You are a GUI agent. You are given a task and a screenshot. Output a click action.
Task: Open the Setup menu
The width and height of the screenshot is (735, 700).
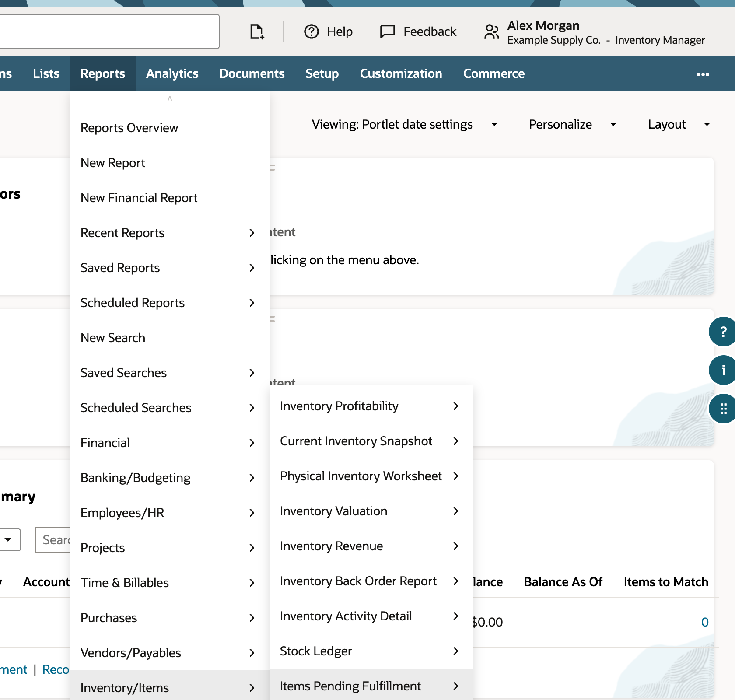(x=322, y=73)
